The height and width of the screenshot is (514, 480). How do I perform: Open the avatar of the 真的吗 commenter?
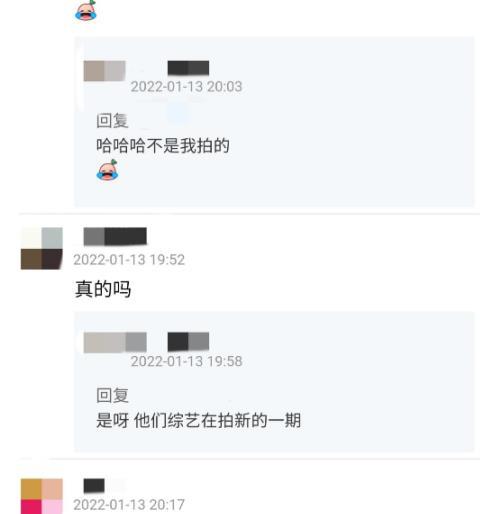(42, 248)
